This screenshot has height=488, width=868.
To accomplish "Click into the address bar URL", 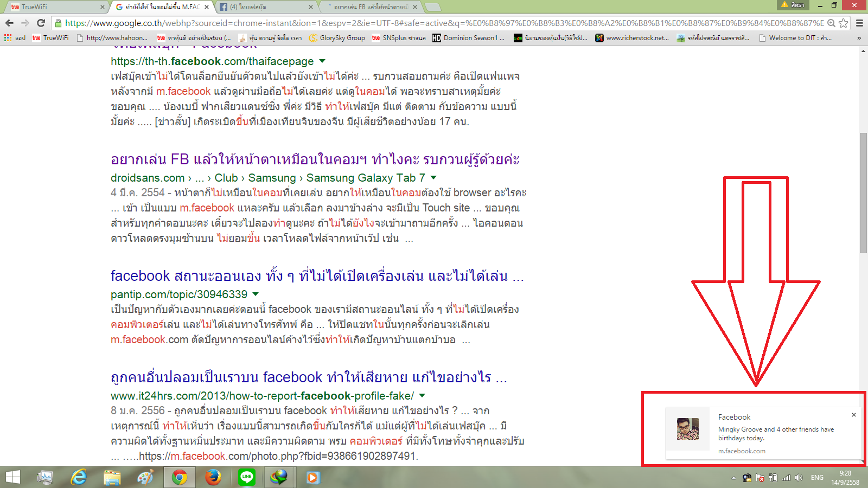I will [444, 23].
